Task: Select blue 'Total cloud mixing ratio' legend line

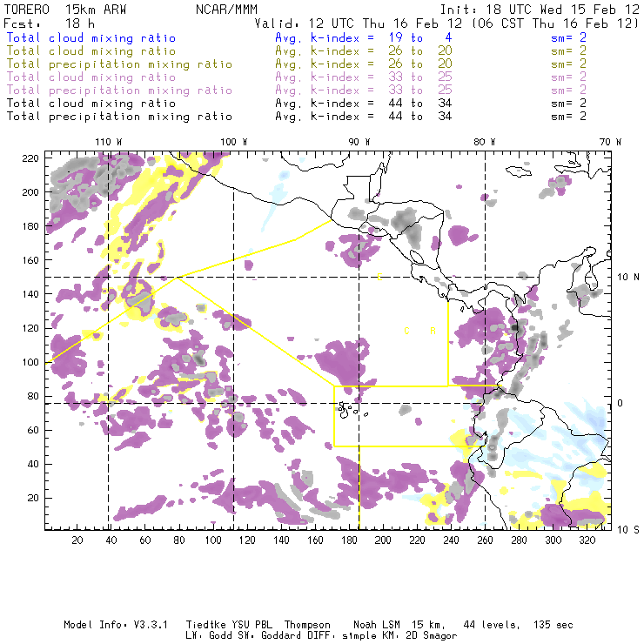Action: 91,37
